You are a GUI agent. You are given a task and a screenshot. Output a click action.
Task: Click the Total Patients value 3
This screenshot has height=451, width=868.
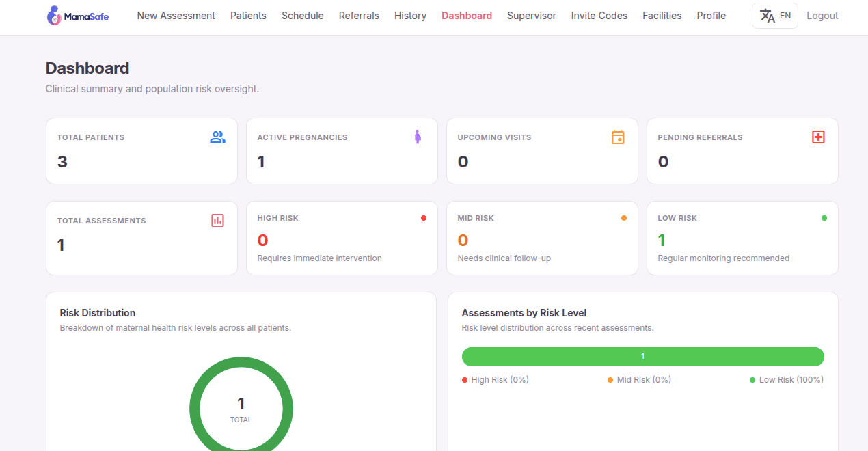pos(62,162)
